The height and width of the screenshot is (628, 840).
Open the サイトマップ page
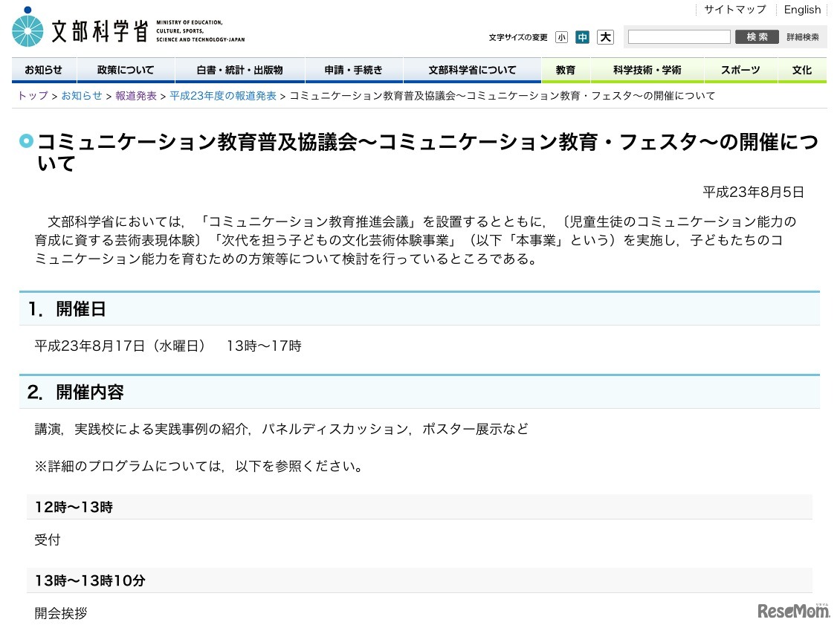734,9
